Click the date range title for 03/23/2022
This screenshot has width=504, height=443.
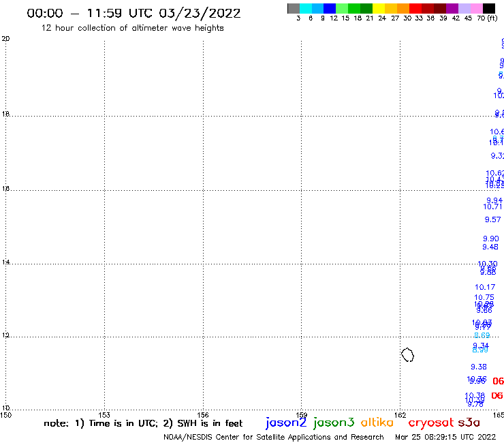(x=133, y=13)
